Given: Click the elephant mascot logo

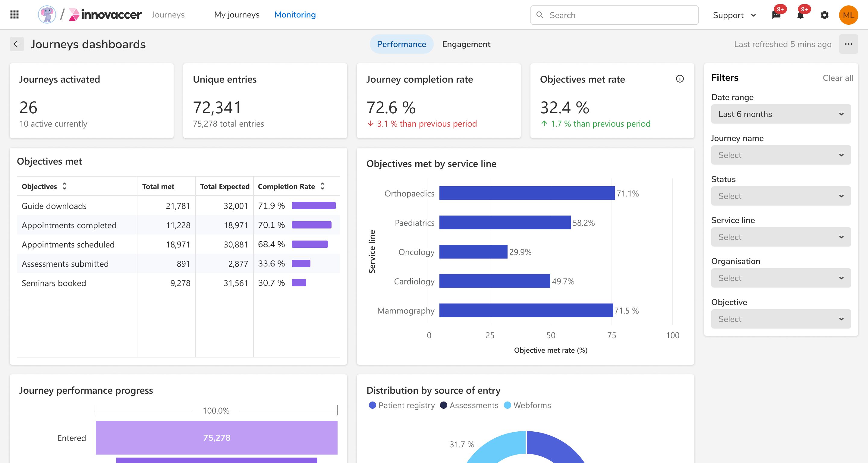Looking at the screenshot, I should tap(47, 15).
